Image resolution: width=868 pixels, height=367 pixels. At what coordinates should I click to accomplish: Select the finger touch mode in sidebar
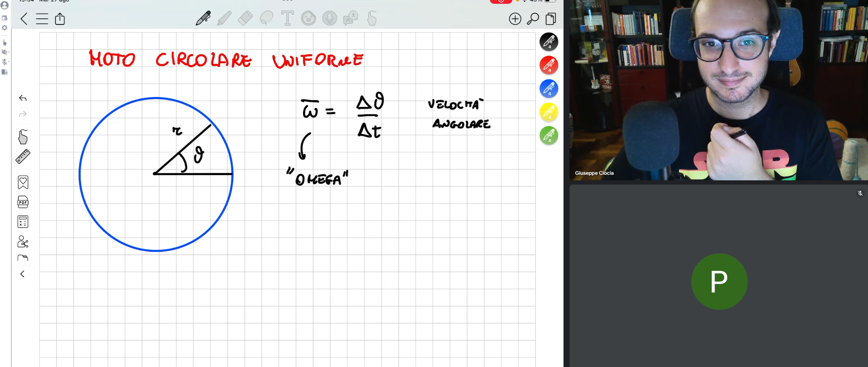click(x=23, y=137)
